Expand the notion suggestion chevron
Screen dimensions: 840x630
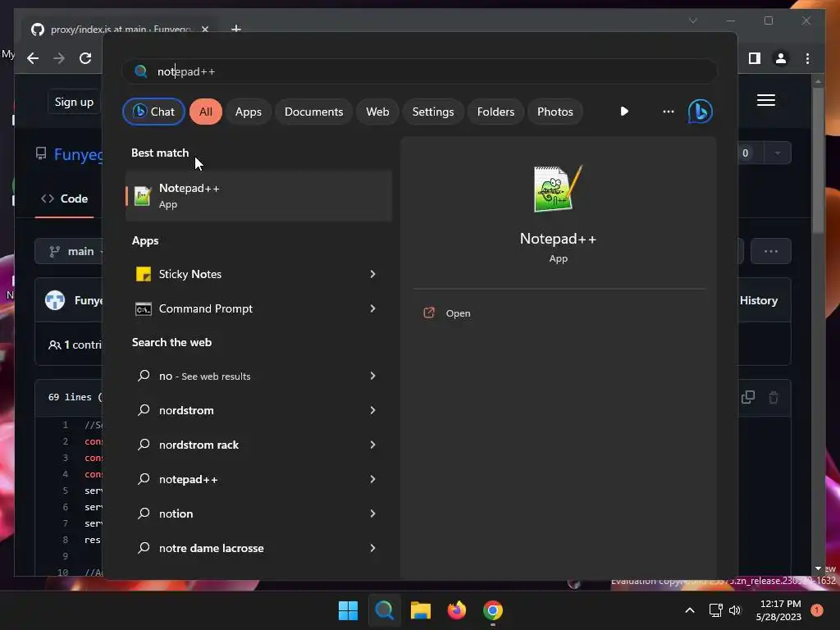(x=373, y=514)
